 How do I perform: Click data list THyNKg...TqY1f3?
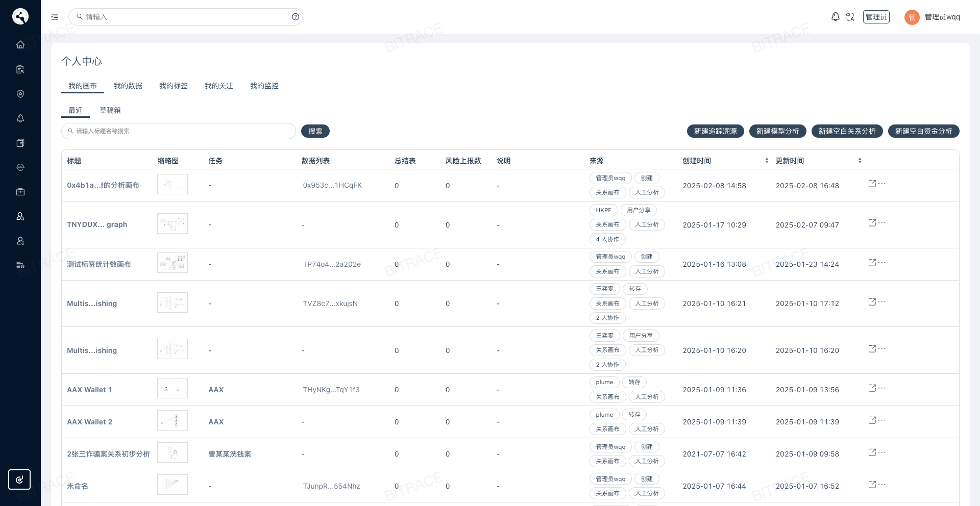pyautogui.click(x=331, y=390)
